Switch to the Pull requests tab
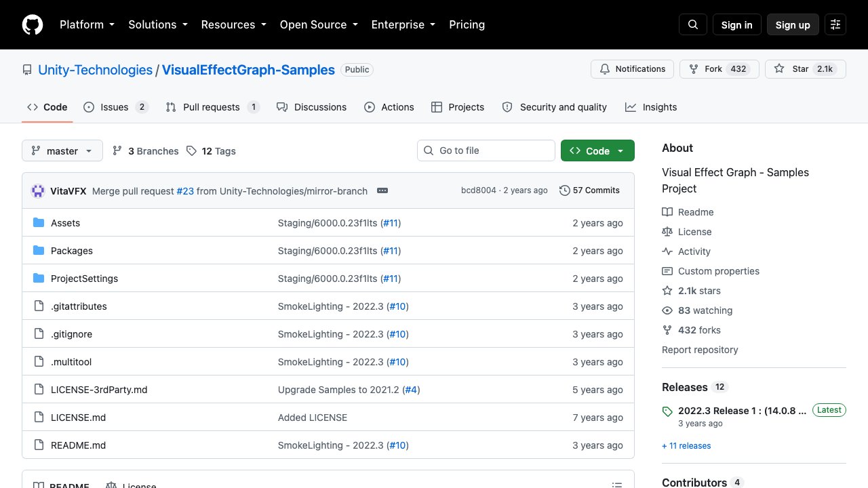This screenshot has height=488, width=868. click(212, 107)
